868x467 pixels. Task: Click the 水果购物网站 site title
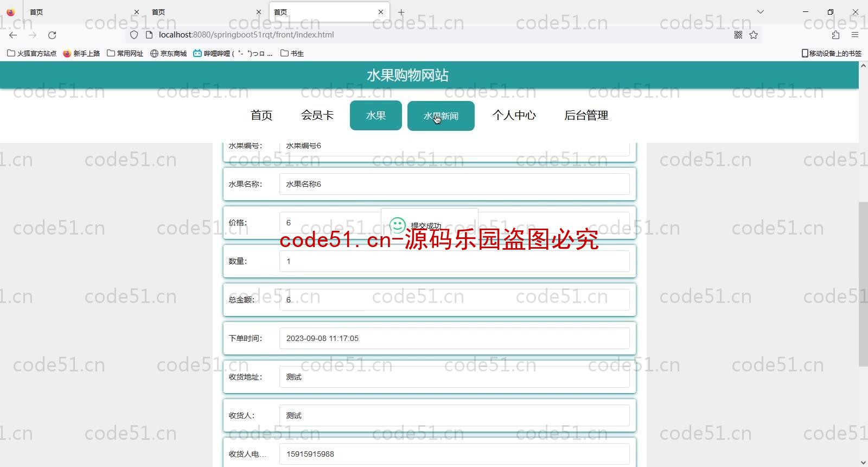pyautogui.click(x=407, y=75)
